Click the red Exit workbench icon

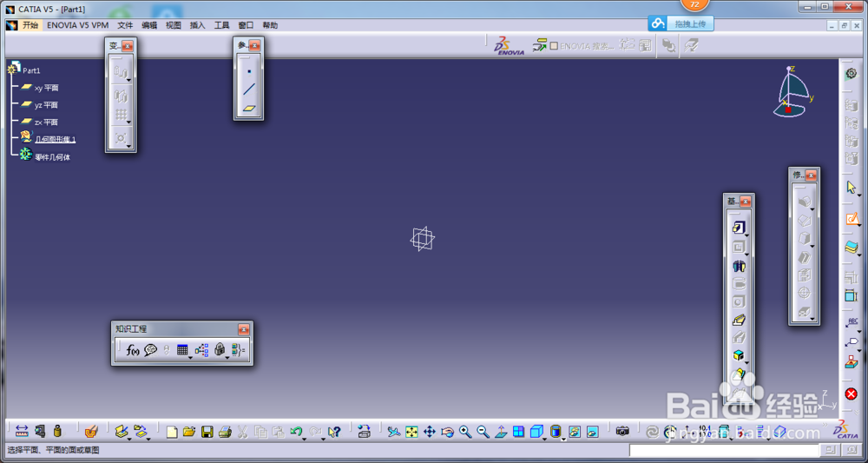point(852,394)
